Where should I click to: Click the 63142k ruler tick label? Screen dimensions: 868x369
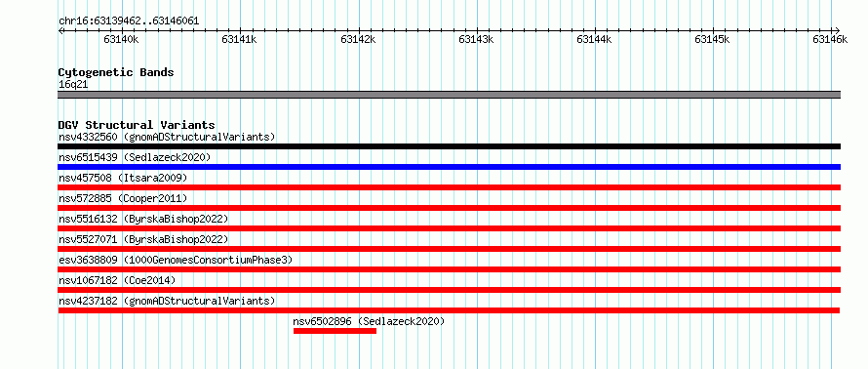point(358,39)
